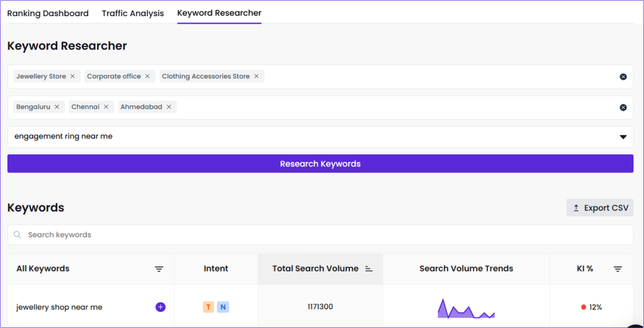This screenshot has height=328, width=644.
Task: Click the Intent column header
Action: coord(216,269)
